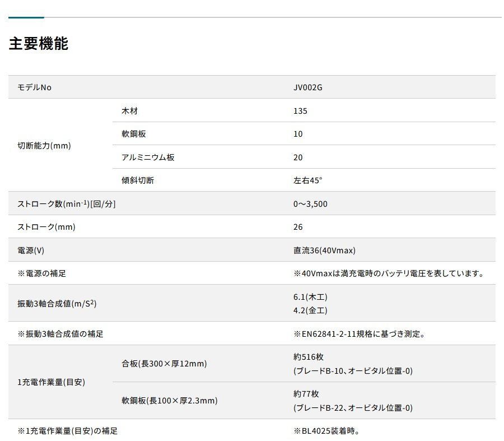Select the note ※BL4025装着時。
Image resolution: width=504 pixels, height=441 pixels.
click(326, 431)
